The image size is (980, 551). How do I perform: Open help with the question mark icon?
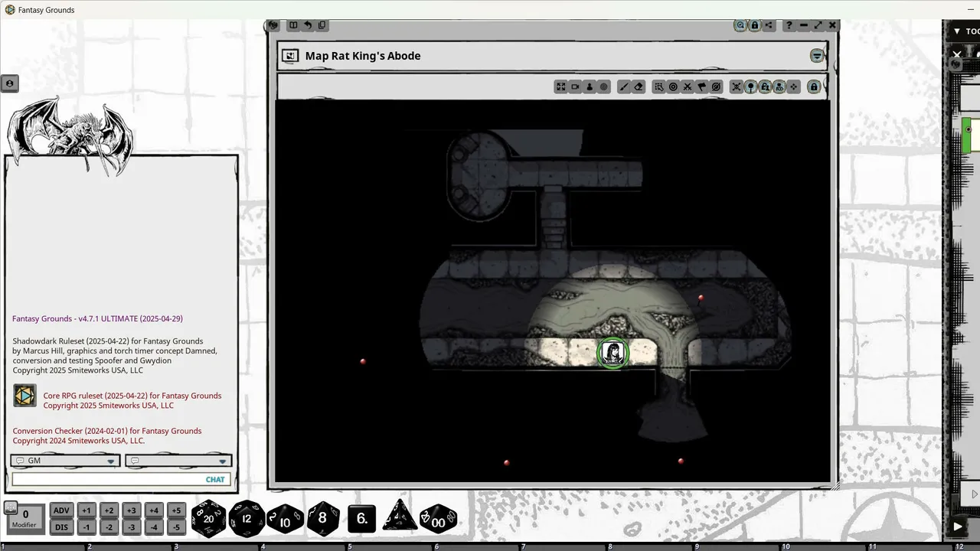coord(789,25)
